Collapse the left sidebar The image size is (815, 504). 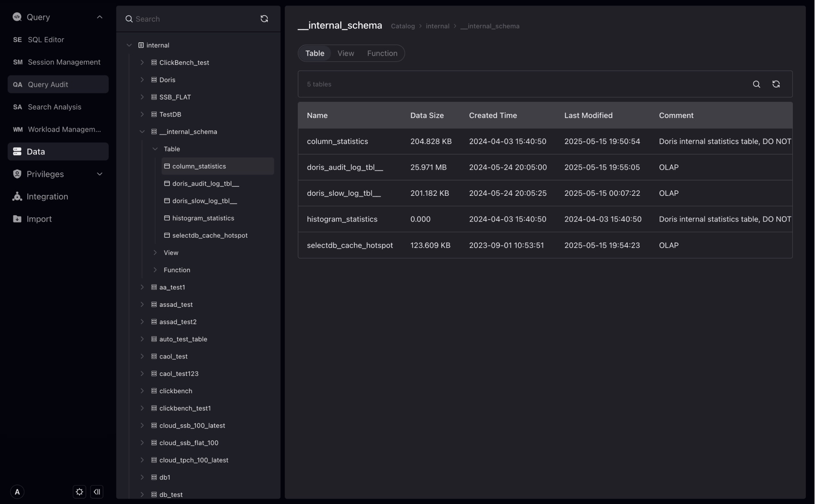[x=97, y=492]
